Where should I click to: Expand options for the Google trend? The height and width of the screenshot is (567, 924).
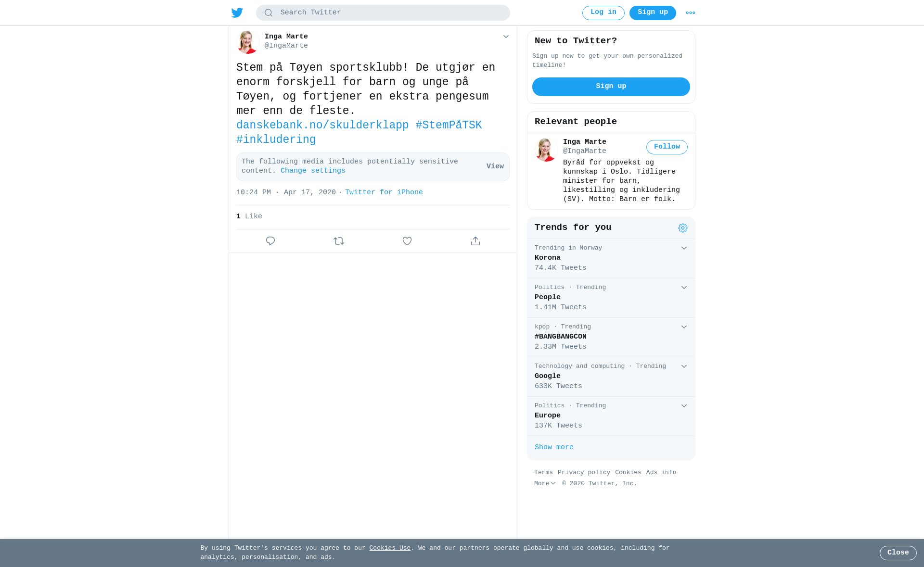pyautogui.click(x=684, y=366)
